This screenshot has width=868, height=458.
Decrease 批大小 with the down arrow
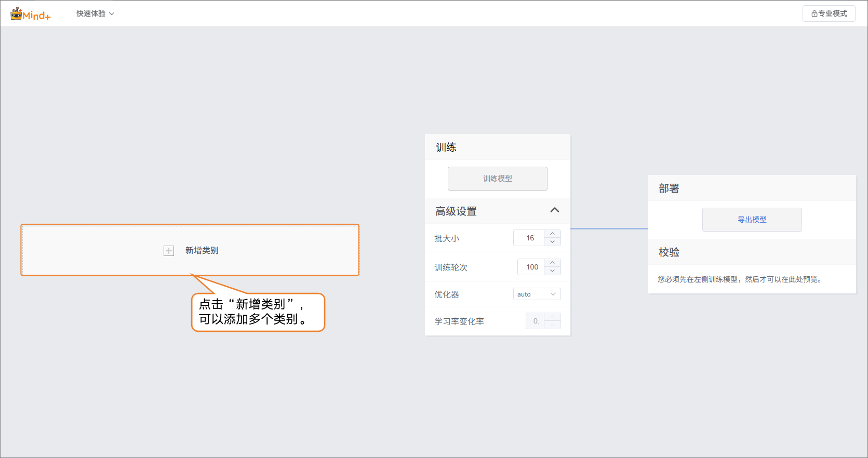(553, 242)
